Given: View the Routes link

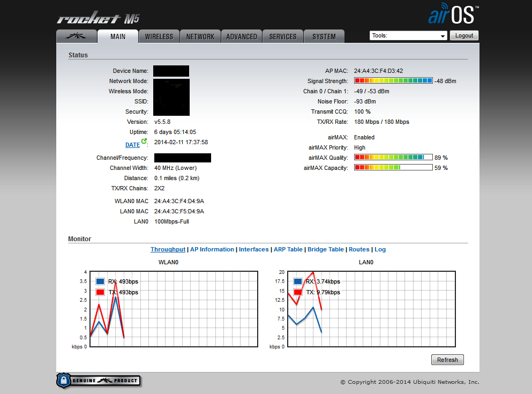Looking at the screenshot, I should (359, 249).
